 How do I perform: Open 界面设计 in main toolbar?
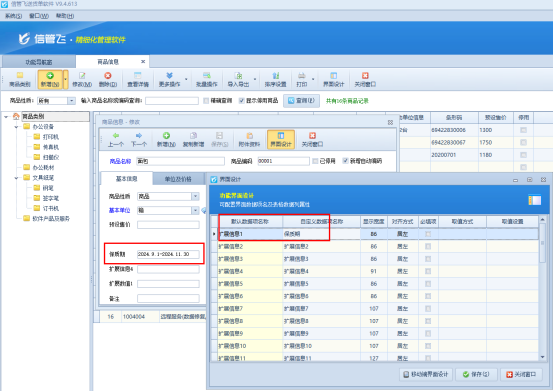(333, 79)
